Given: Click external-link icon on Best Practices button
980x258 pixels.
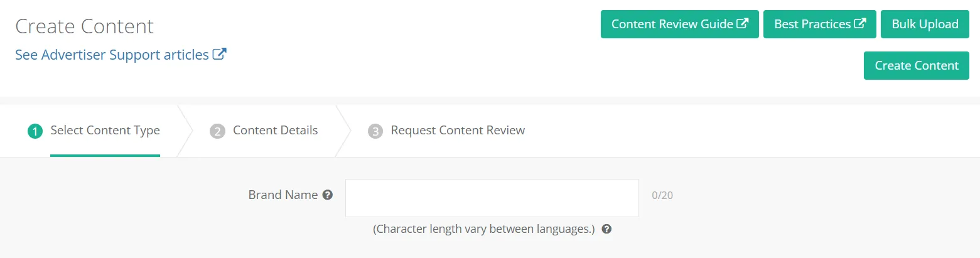Looking at the screenshot, I should [x=859, y=24].
